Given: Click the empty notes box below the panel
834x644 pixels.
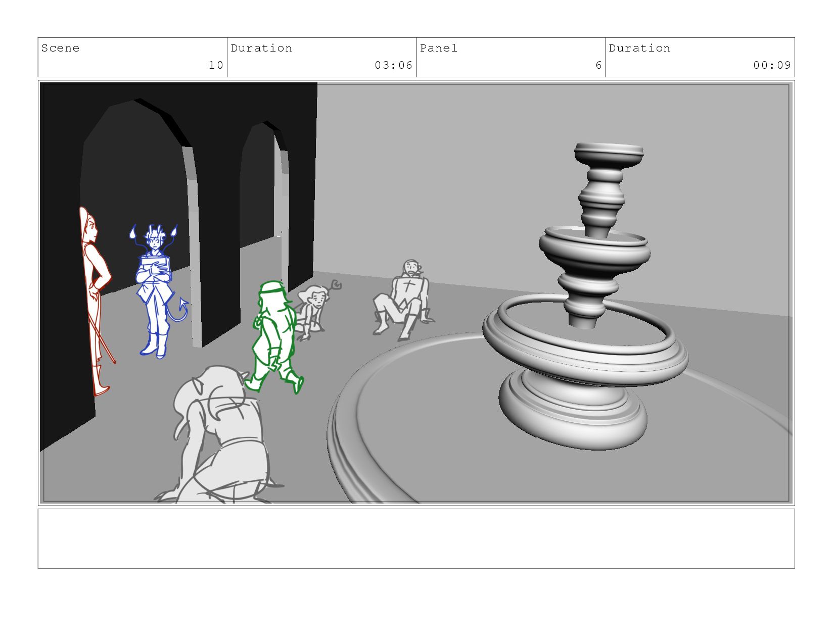Looking at the screenshot, I should [x=416, y=538].
